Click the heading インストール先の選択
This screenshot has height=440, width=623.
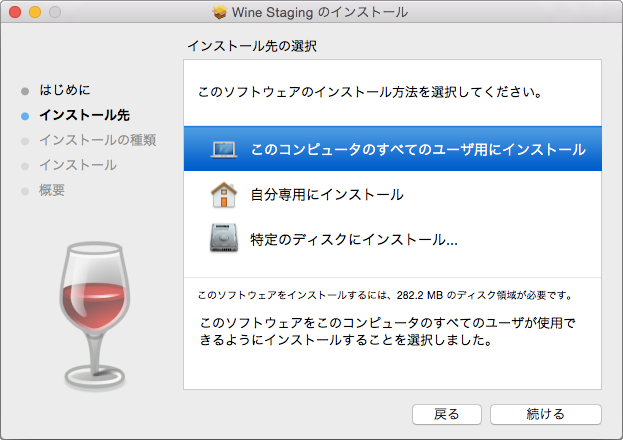point(252,46)
